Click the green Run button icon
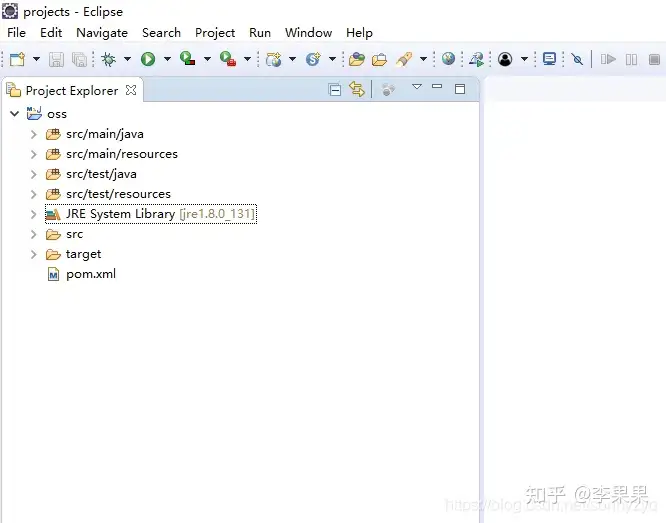Screen dimensions: 666x523 (148, 59)
